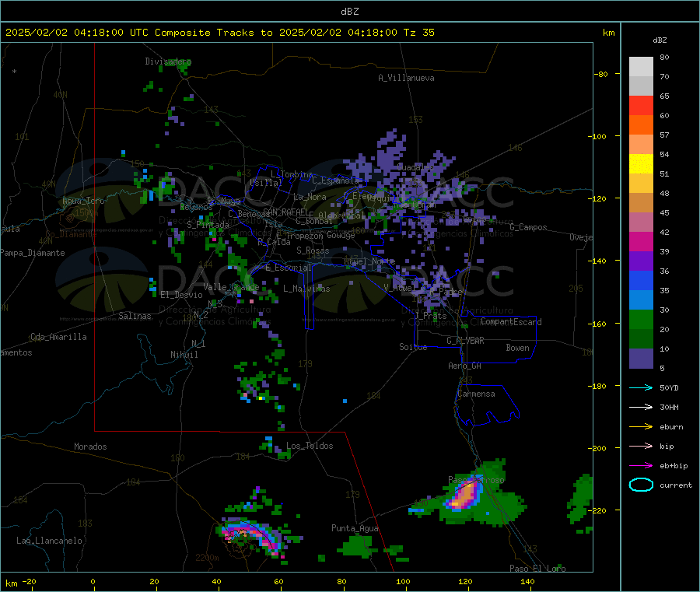Viewport: 700px width, 592px height.
Task: Select the light blue 30-35 dBZ swatch
Action: [641, 300]
